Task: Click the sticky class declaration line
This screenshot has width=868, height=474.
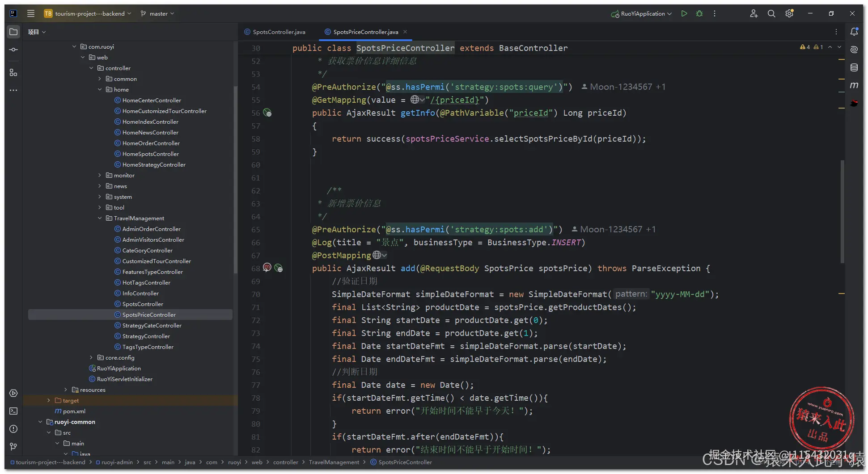Action: click(x=430, y=48)
